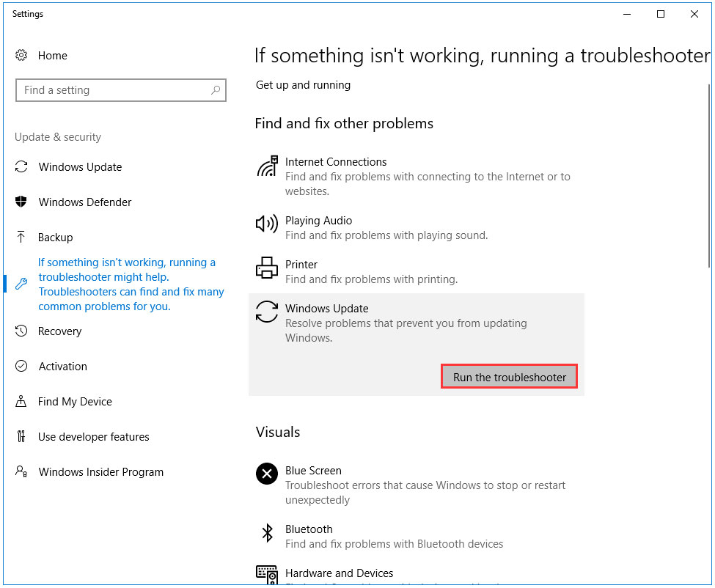This screenshot has width=715, height=588.
Task: Click the Printer icon
Action: [267, 268]
